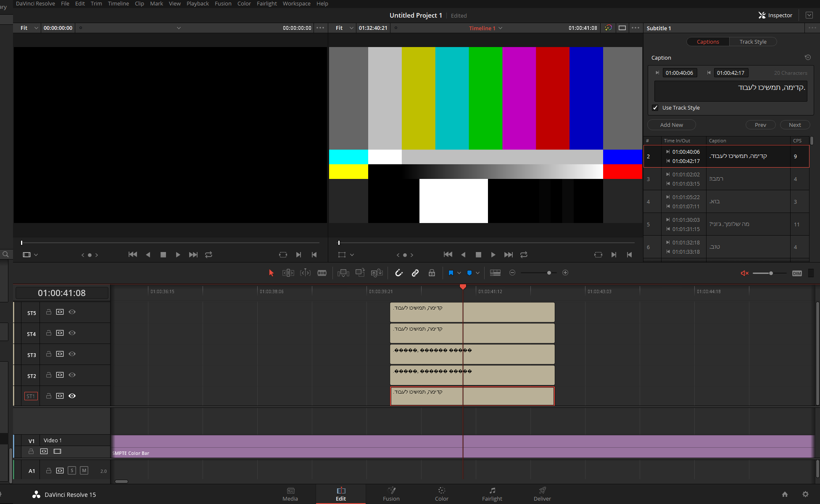Click the Overwrite Clip icon
This screenshot has height=504, width=820.
(360, 273)
